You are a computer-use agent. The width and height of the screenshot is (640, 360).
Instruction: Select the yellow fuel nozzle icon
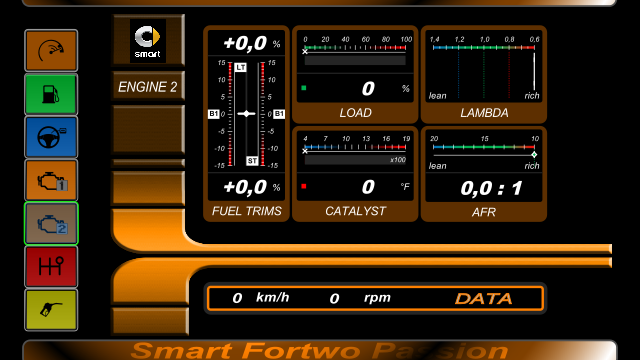pyautogui.click(x=51, y=310)
